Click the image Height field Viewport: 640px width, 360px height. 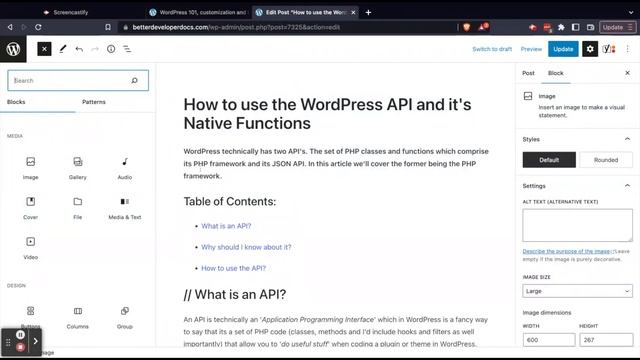pos(606,340)
